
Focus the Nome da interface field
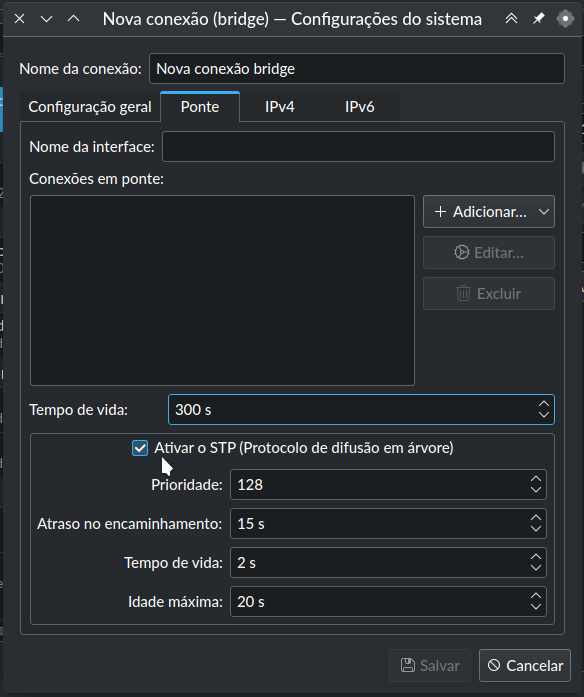(358, 146)
